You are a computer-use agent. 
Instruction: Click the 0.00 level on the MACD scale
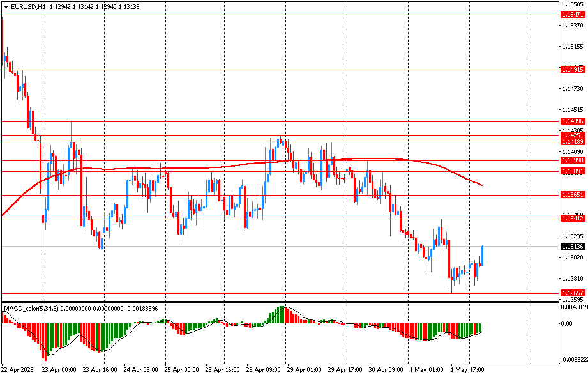pyautogui.click(x=568, y=324)
